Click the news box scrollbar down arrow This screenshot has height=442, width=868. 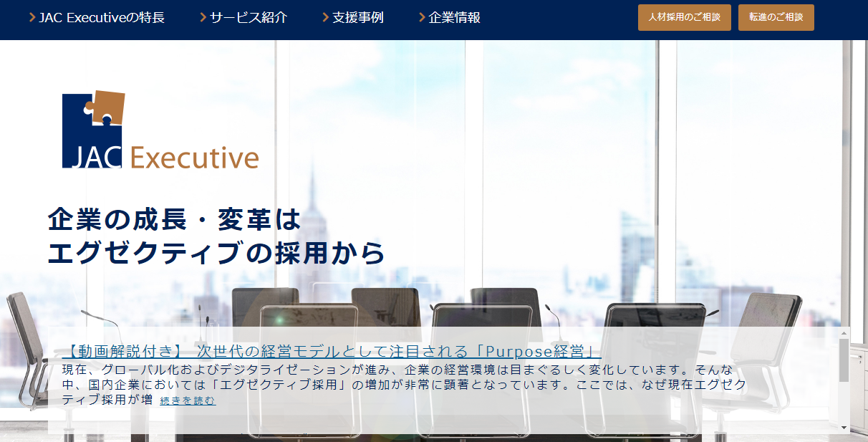click(x=844, y=428)
